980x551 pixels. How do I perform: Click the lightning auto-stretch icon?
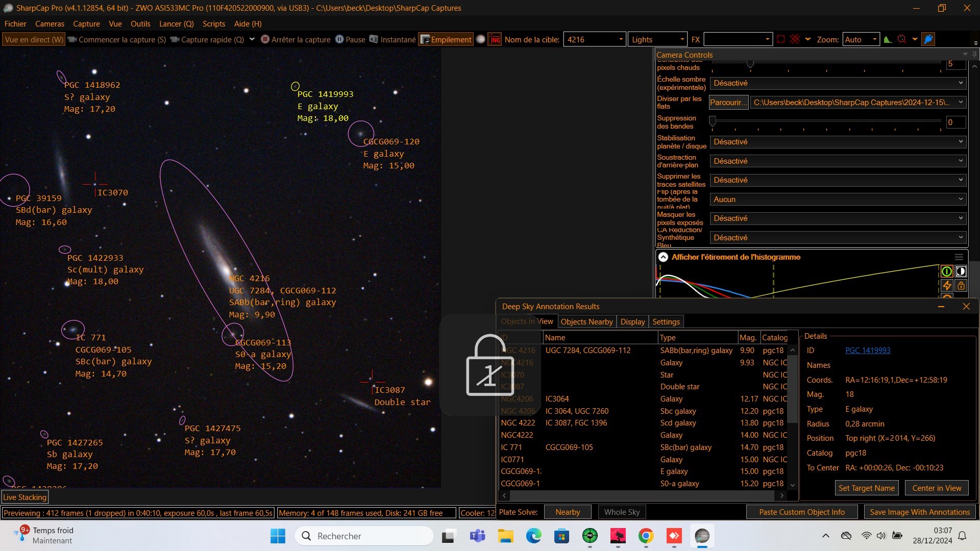pyautogui.click(x=946, y=286)
